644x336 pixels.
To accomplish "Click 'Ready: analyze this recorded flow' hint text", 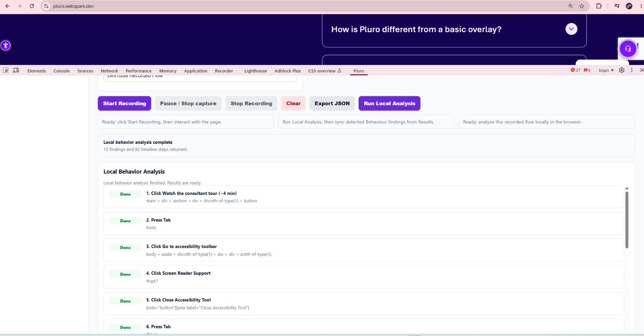I will click(x=522, y=122).
